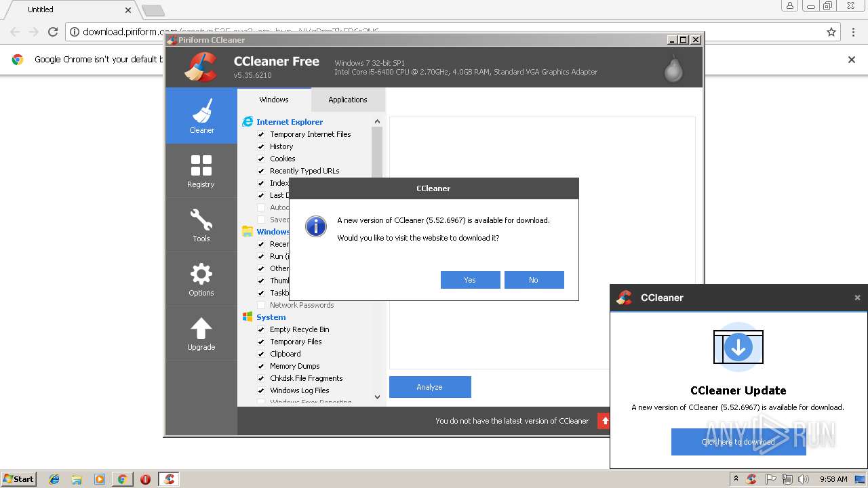
Task: Click the list scroll-down arrow
Action: point(377,397)
